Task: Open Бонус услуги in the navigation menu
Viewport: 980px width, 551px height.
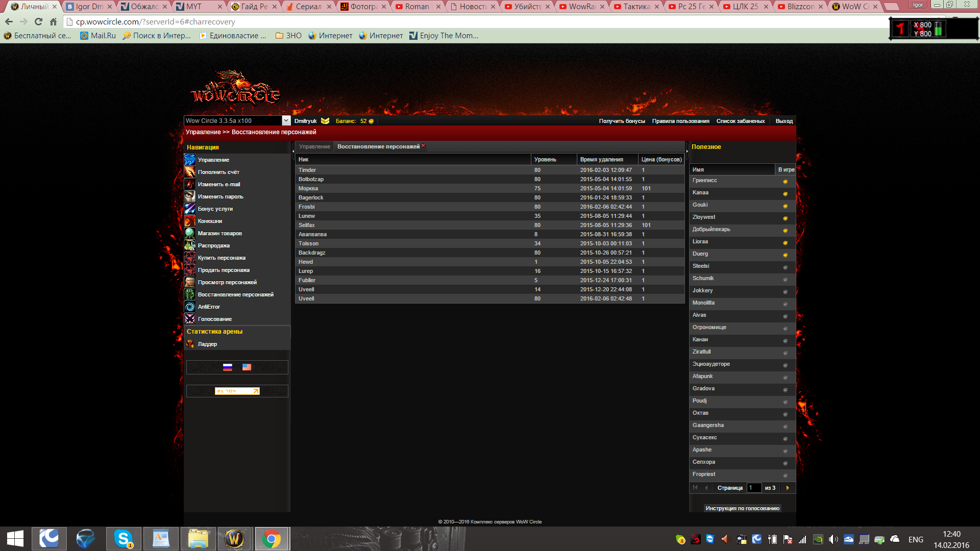Action: (215, 209)
